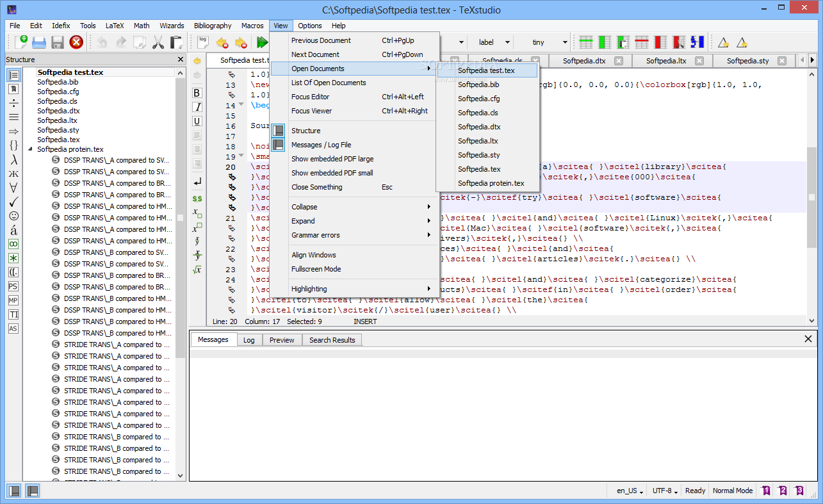
Task: Cut selection with the scissors icon
Action: coord(158,42)
